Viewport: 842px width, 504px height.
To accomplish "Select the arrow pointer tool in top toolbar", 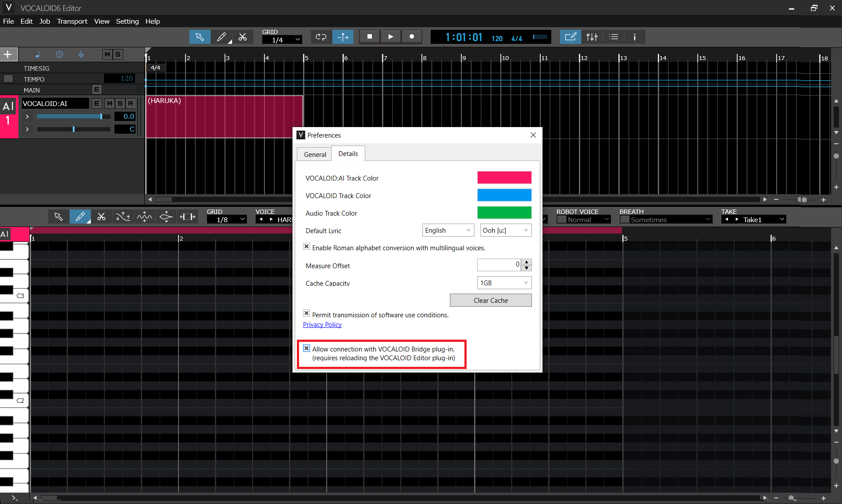I will [x=200, y=37].
